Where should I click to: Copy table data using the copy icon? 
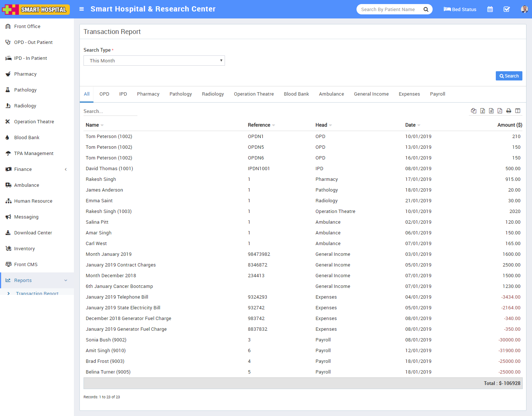[474, 111]
